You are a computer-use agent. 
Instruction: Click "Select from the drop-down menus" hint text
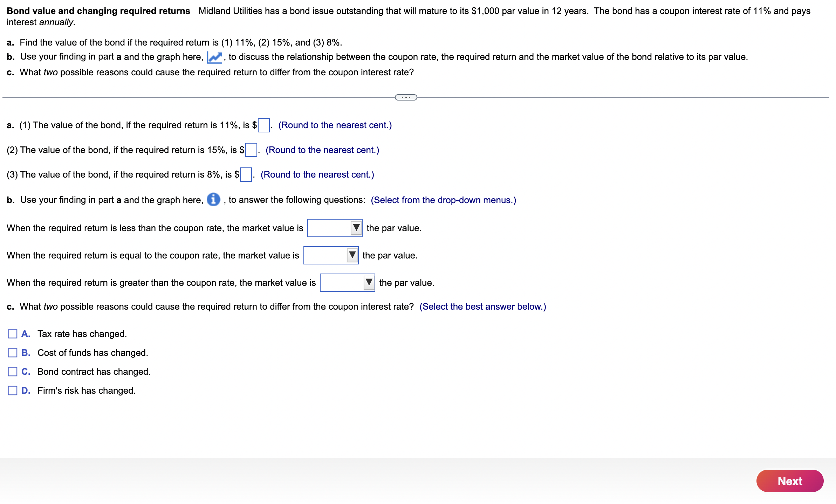(x=443, y=200)
